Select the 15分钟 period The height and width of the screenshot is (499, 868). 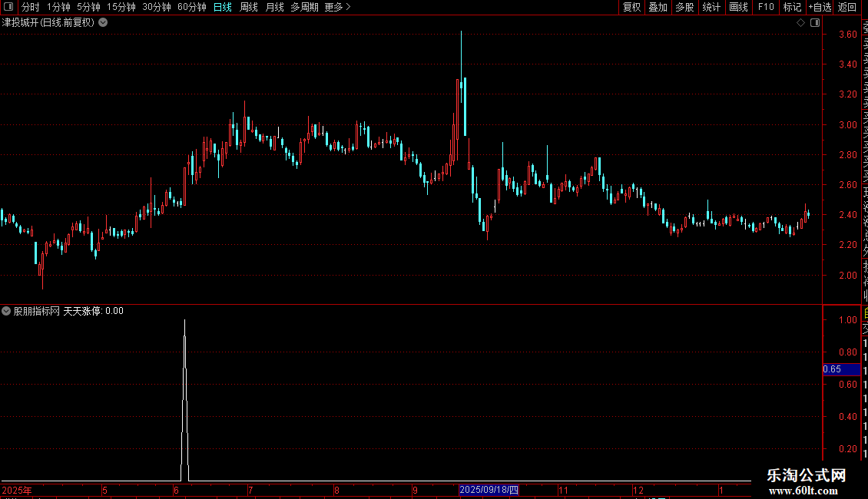pyautogui.click(x=121, y=7)
